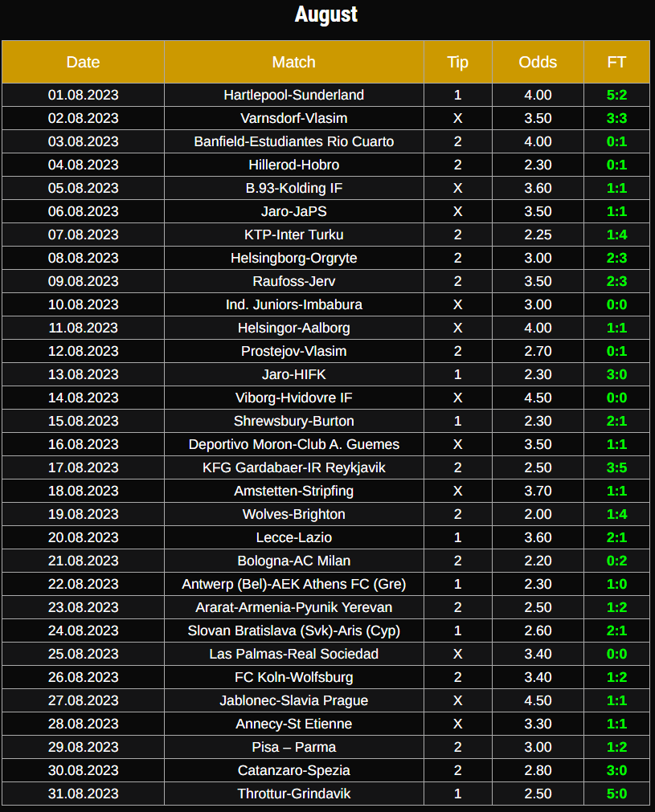Click odds 4.50 for Viborg-Hvidovre IF
Viewport: 655px width, 812px height.
[538, 398]
